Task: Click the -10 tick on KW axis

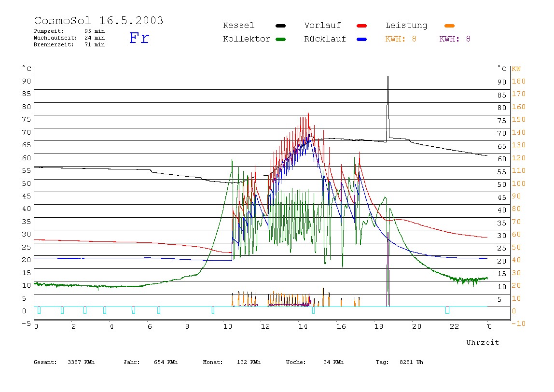Action: coord(518,323)
